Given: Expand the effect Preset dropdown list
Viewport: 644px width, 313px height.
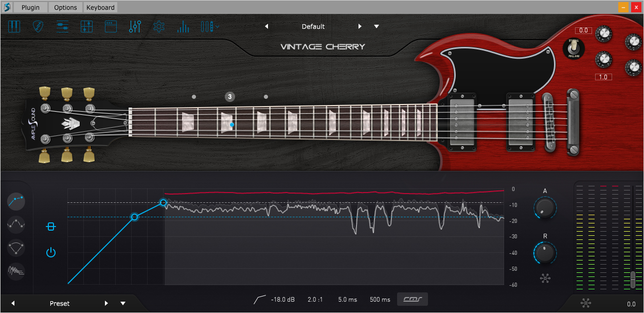Looking at the screenshot, I should [123, 303].
